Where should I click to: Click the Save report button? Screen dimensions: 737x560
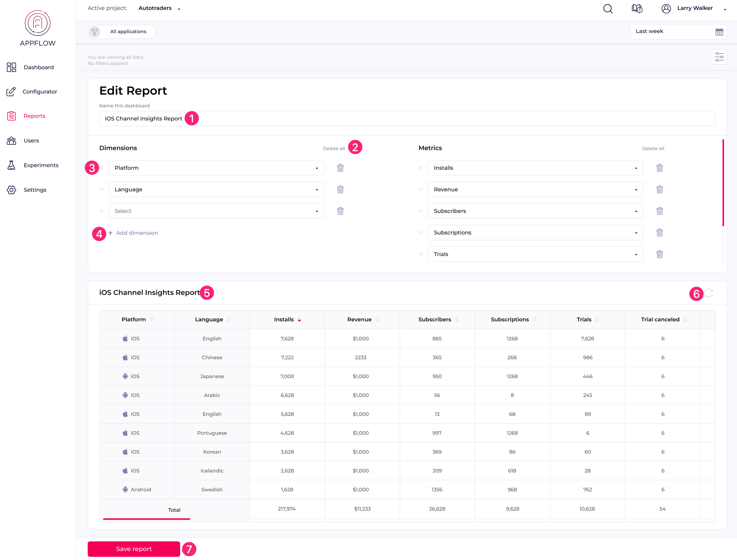pyautogui.click(x=134, y=549)
